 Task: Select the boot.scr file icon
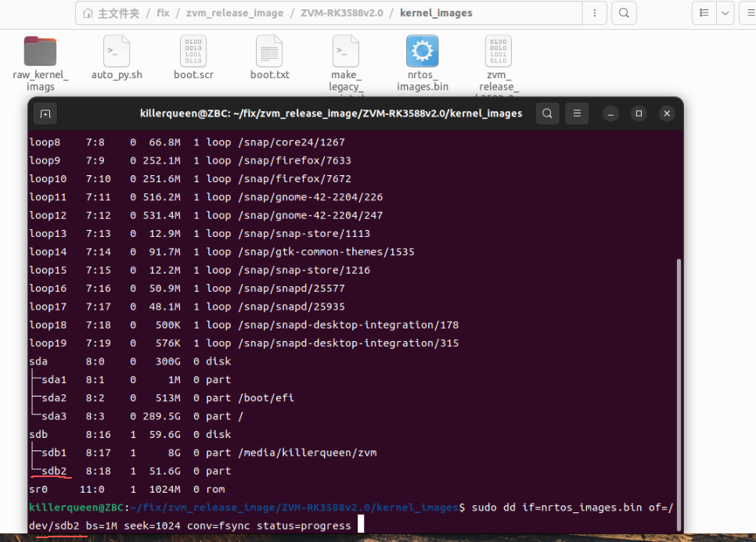[193, 52]
